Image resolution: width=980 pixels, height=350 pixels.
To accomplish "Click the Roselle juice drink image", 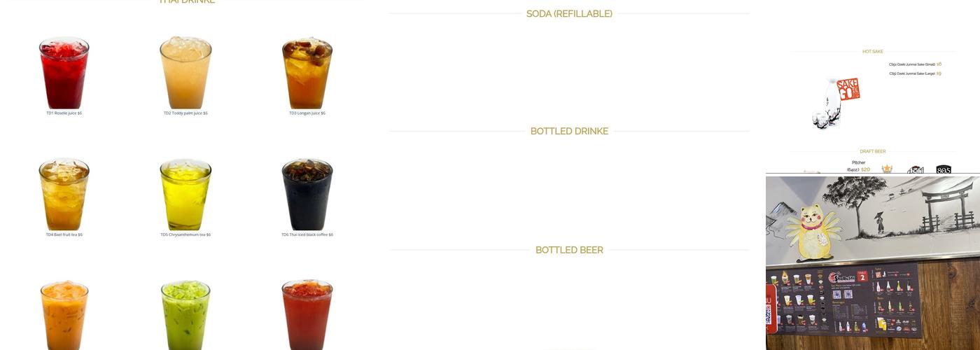I will 64,73.
